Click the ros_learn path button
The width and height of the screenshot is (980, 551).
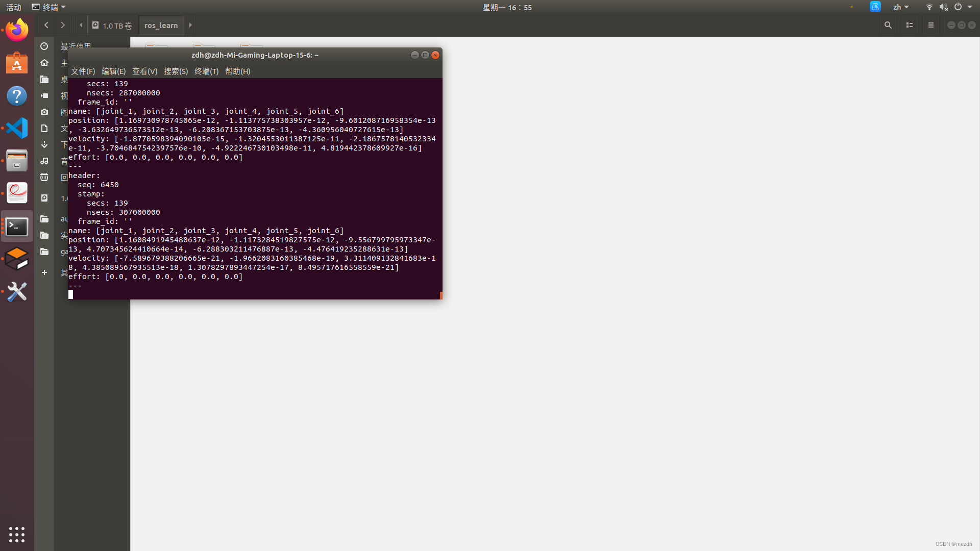pyautogui.click(x=161, y=26)
